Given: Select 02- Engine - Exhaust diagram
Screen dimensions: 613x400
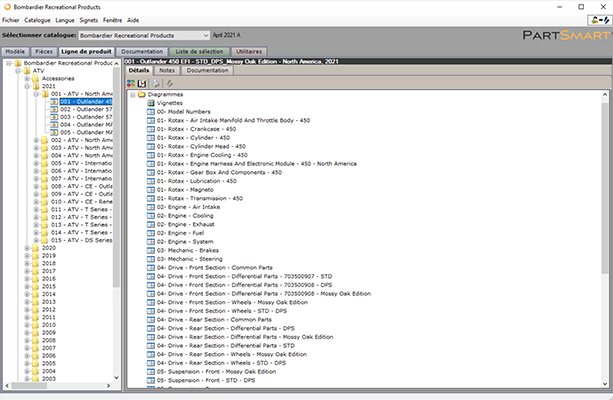Looking at the screenshot, I should click(x=185, y=225).
